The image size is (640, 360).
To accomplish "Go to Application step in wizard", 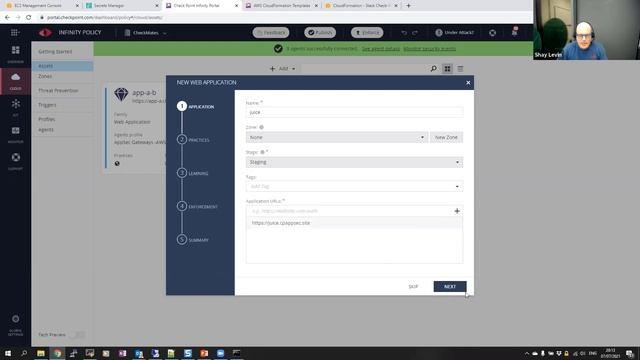I will coord(196,107).
